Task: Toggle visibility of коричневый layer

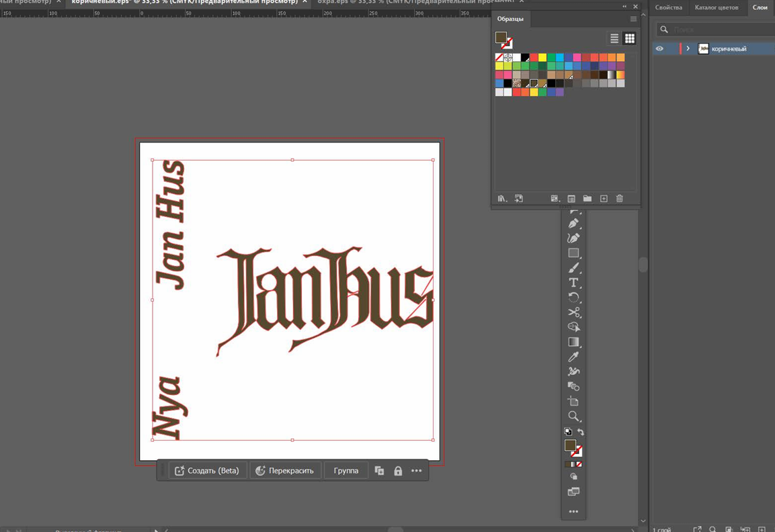Action: tap(659, 48)
